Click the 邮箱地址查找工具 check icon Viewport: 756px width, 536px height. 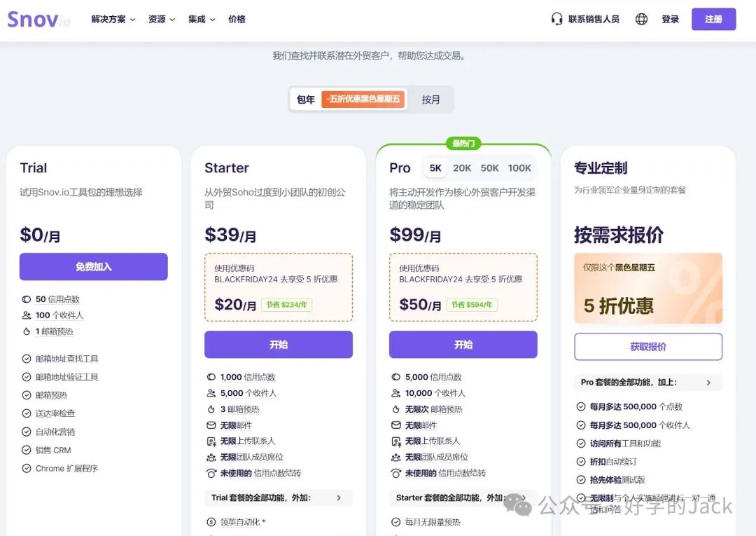click(x=27, y=359)
